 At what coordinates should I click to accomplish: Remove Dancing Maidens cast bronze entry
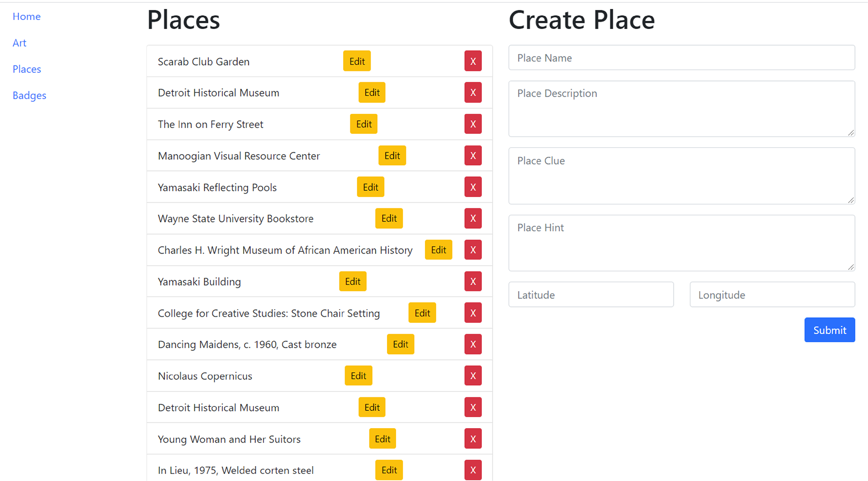[473, 344]
